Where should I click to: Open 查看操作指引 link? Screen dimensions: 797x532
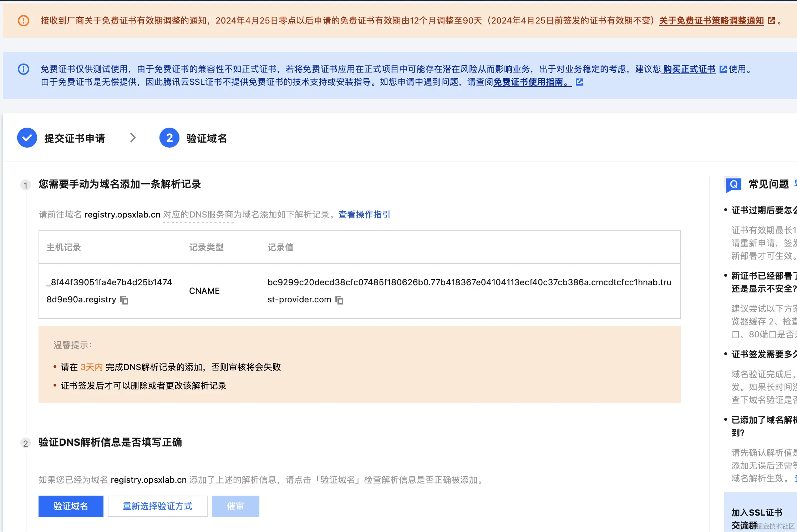point(364,215)
